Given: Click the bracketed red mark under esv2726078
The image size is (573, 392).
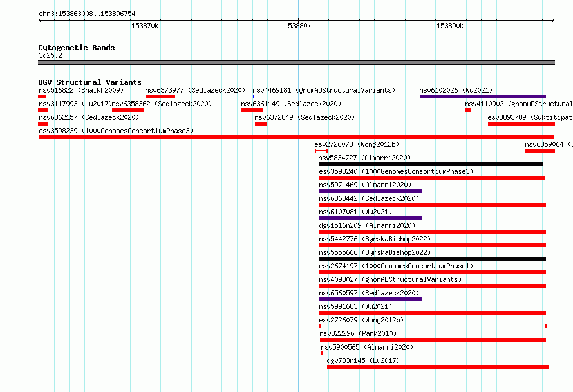Looking at the screenshot, I should [321, 151].
